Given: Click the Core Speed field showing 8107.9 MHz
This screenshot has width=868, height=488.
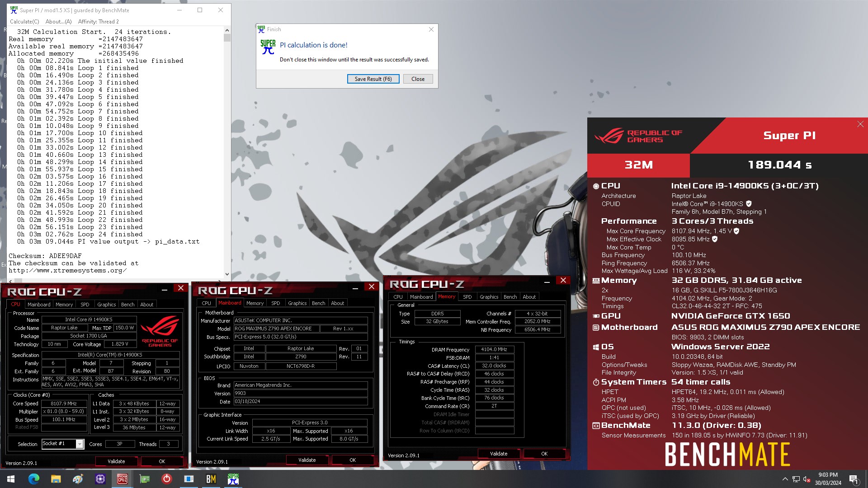Looking at the screenshot, I should (64, 404).
